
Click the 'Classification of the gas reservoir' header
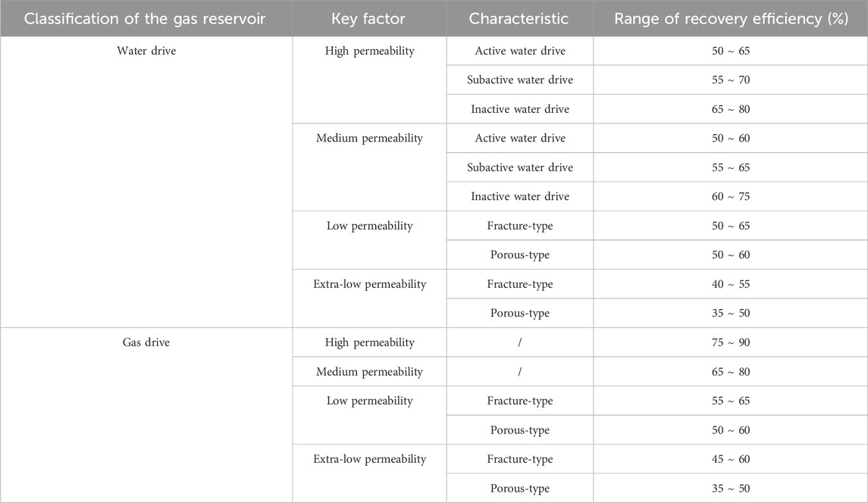click(145, 19)
